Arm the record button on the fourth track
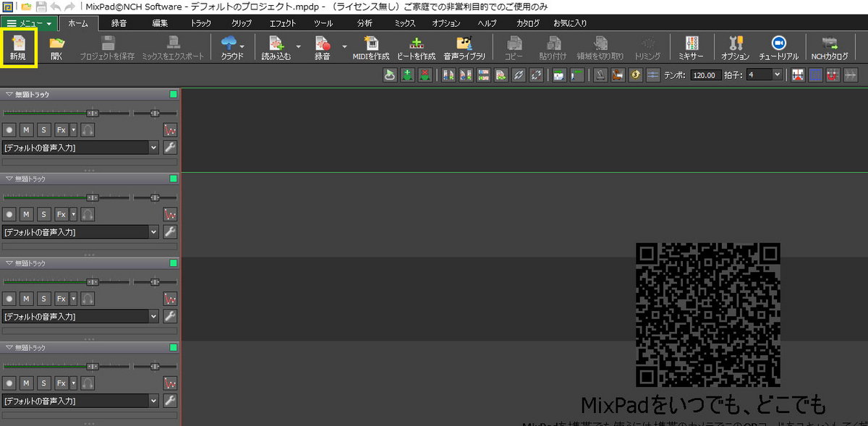 tap(9, 383)
